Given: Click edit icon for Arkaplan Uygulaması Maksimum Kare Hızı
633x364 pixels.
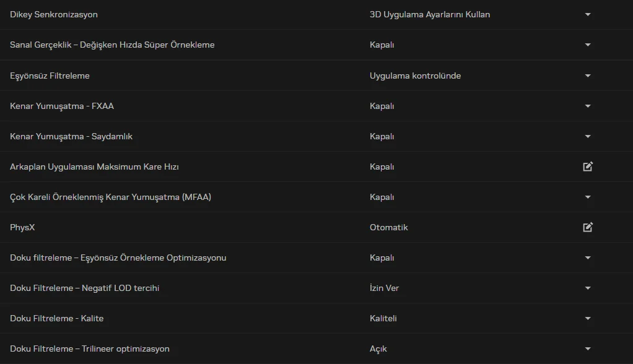Looking at the screenshot, I should point(588,167).
